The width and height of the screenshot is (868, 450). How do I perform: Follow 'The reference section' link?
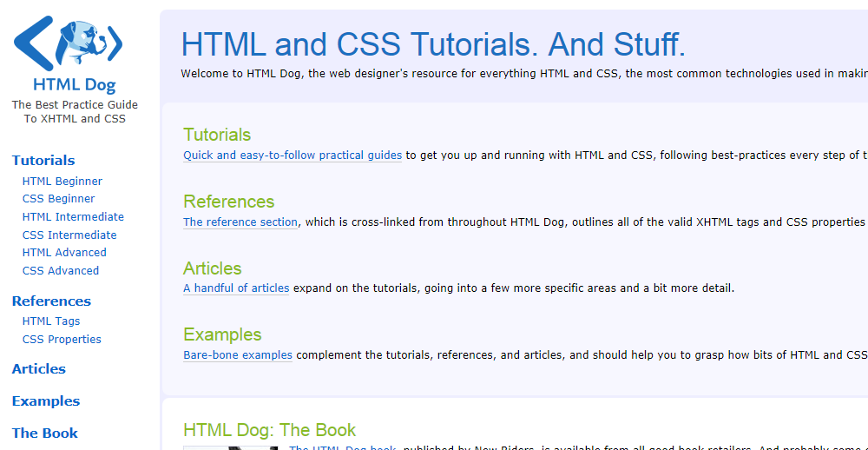tap(240, 222)
